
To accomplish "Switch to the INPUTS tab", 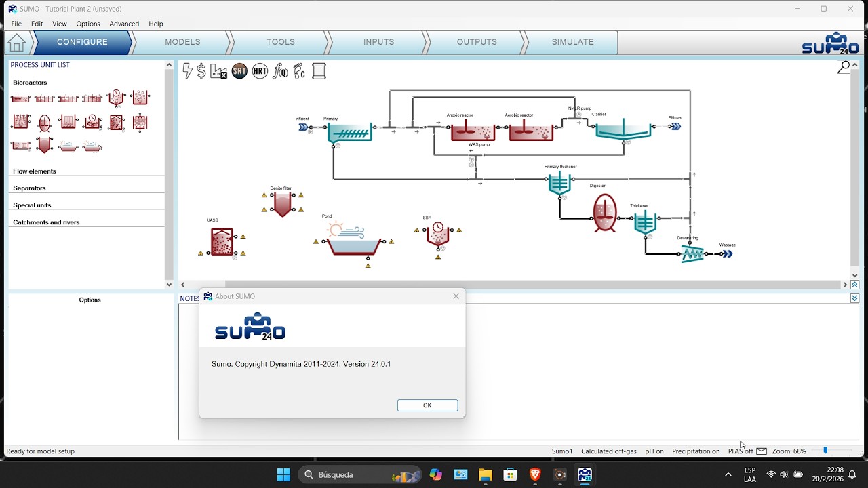I will (378, 42).
